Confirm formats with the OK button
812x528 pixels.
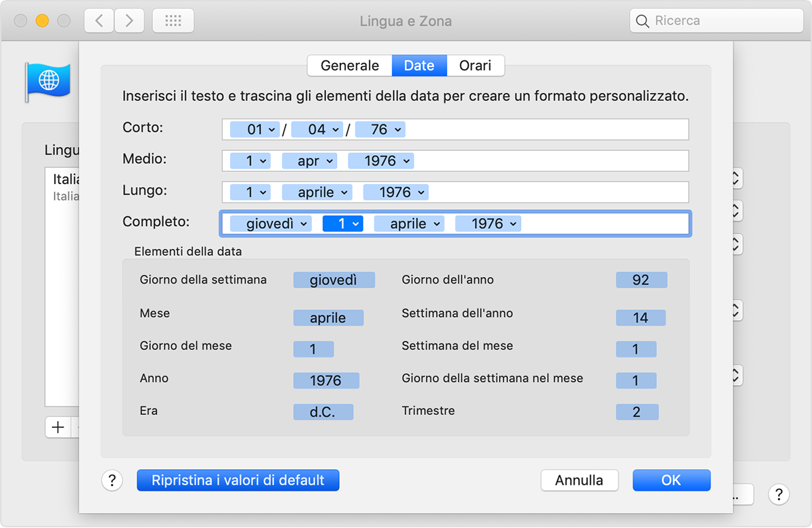pyautogui.click(x=671, y=480)
